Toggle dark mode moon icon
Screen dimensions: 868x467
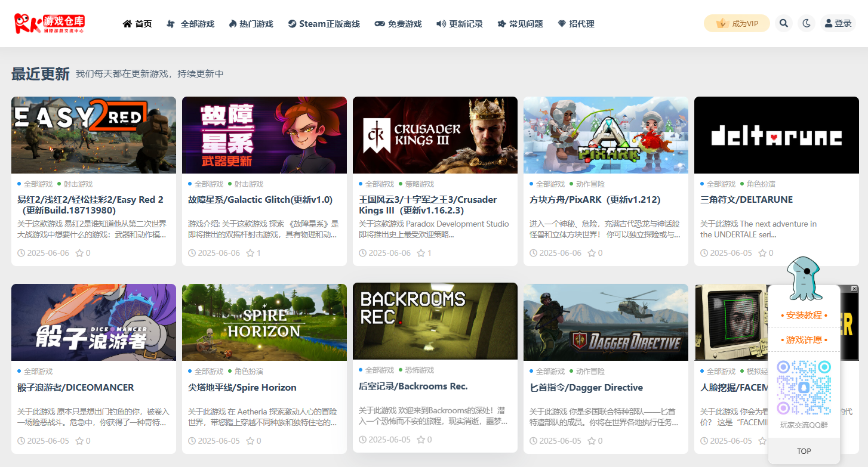coord(807,23)
